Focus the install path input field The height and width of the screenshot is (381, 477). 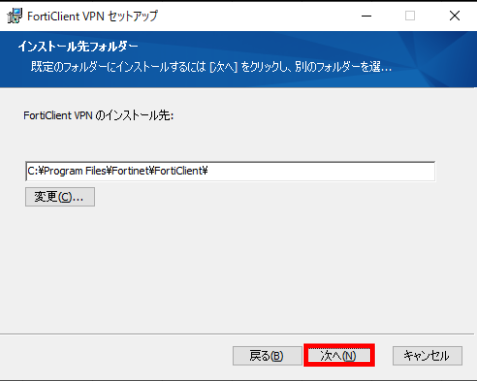coord(230,171)
